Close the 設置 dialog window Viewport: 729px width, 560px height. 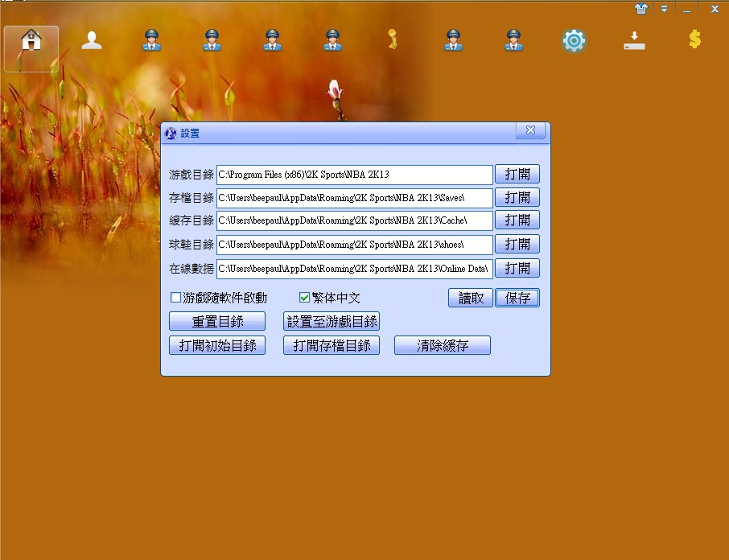529,130
